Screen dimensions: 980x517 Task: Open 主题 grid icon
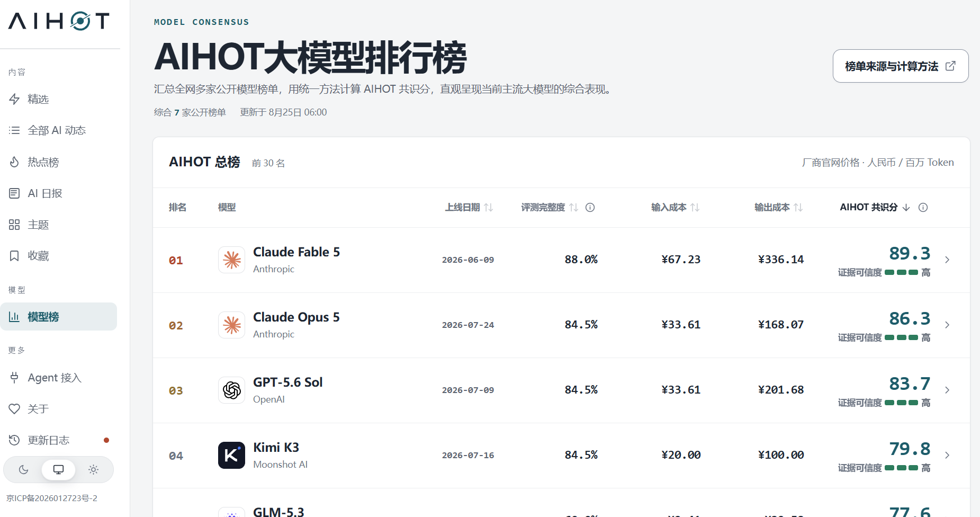pyautogui.click(x=14, y=225)
